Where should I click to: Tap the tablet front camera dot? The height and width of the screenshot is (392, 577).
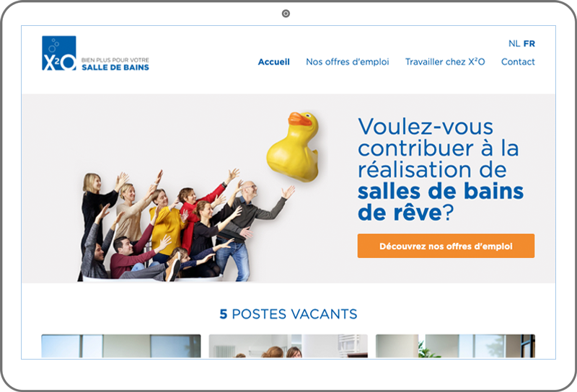click(x=286, y=14)
